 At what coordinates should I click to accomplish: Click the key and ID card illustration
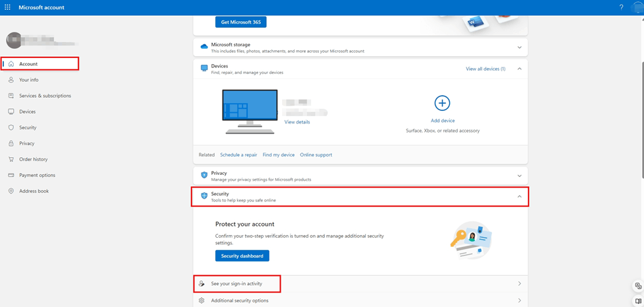[471, 240]
